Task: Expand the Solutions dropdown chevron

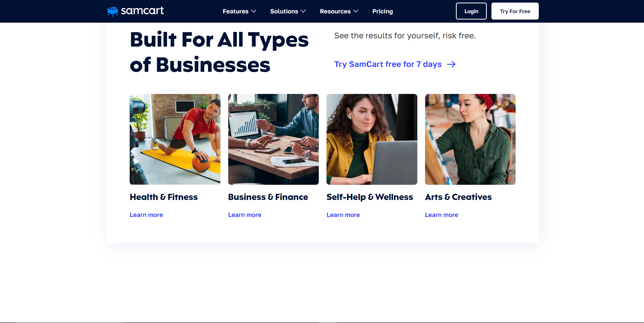Action: tap(303, 11)
